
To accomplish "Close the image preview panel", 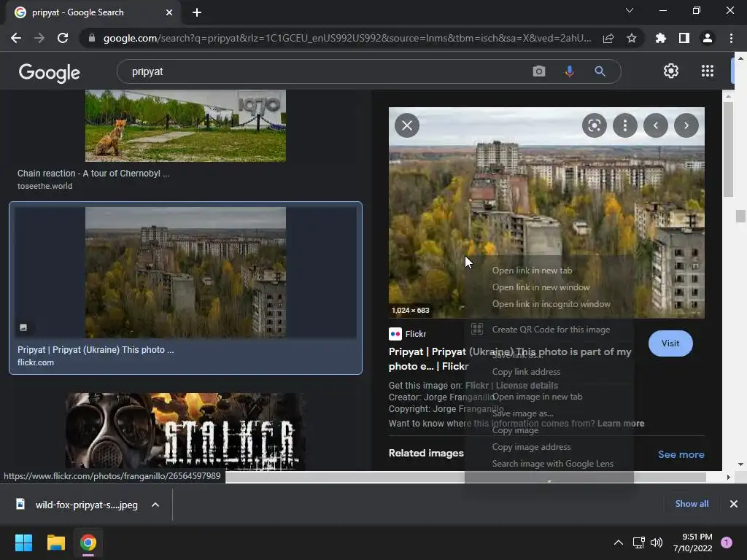I will tap(407, 125).
